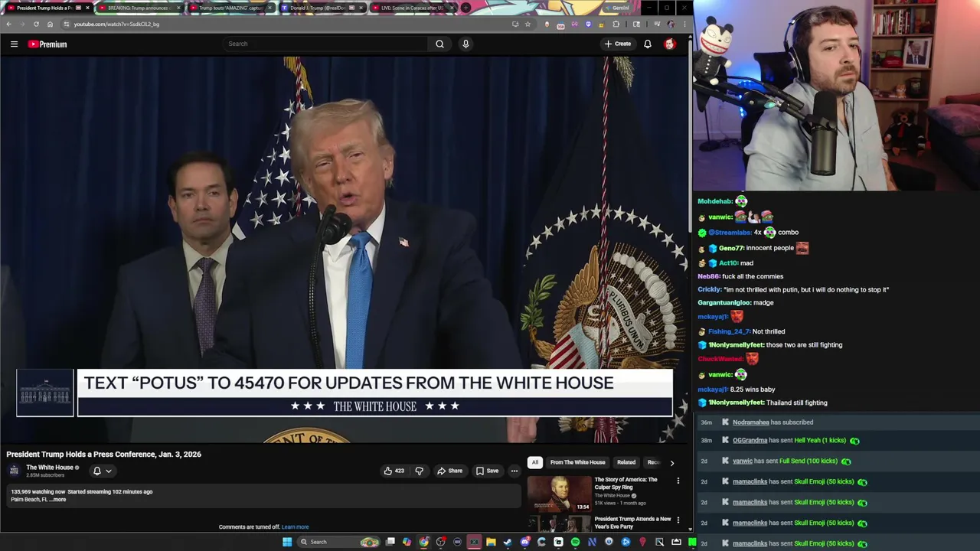Click the address bar URL

pos(116,24)
